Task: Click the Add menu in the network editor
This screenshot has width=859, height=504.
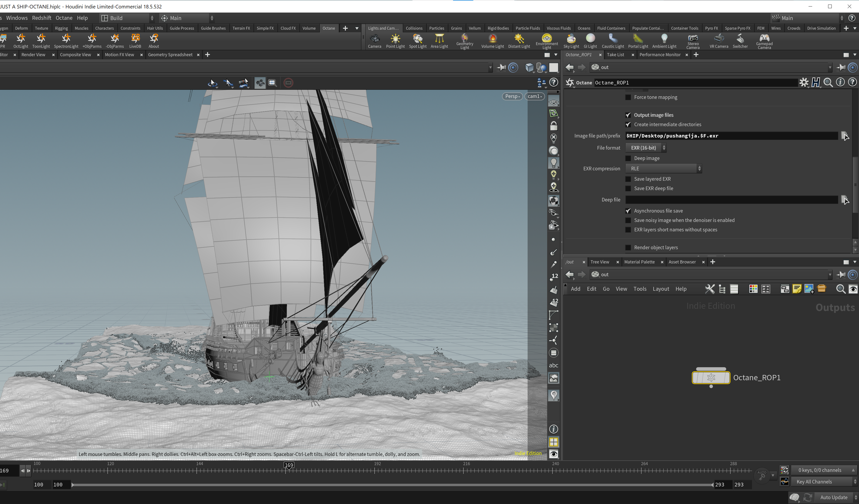Action: coord(575,289)
